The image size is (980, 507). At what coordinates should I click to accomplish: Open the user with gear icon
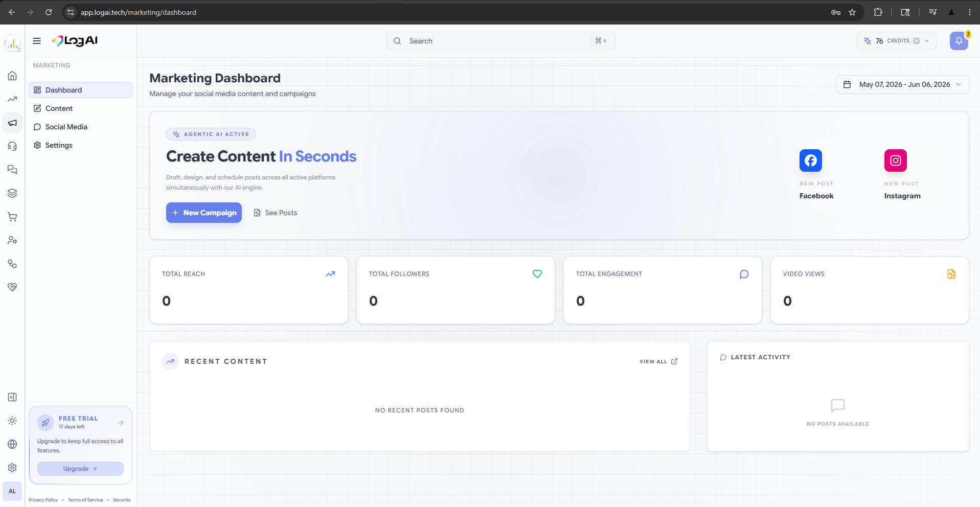[12, 240]
